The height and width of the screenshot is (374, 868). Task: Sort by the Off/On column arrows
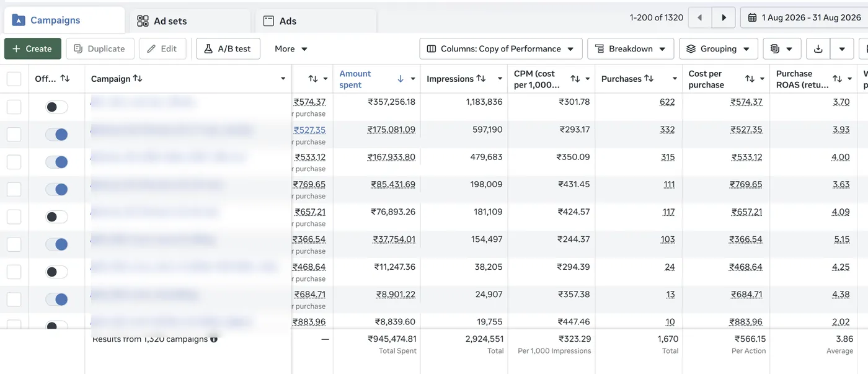64,79
